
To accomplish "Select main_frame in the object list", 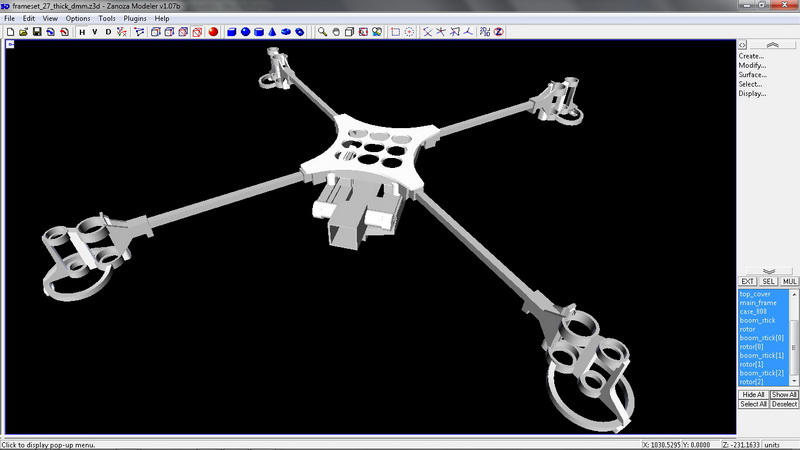I will pos(758,303).
